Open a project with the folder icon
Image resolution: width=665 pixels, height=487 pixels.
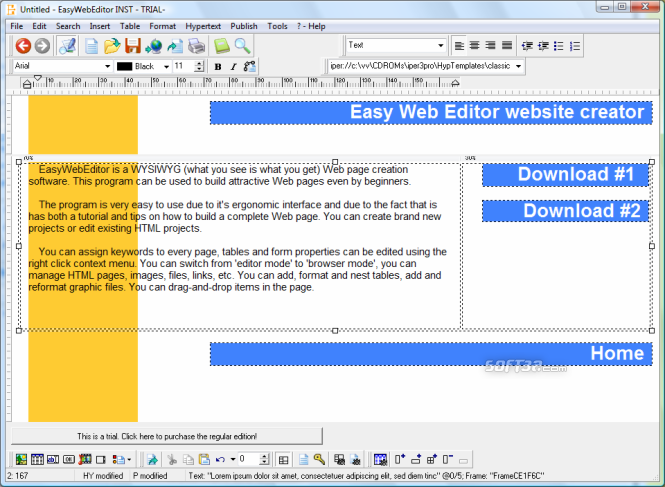click(112, 46)
